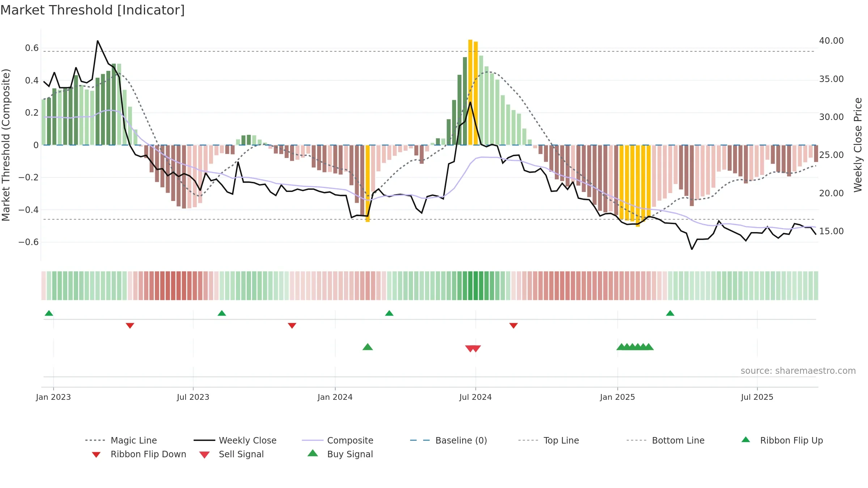
Task: Click the Jul 2023 axis label
Action: click(193, 397)
